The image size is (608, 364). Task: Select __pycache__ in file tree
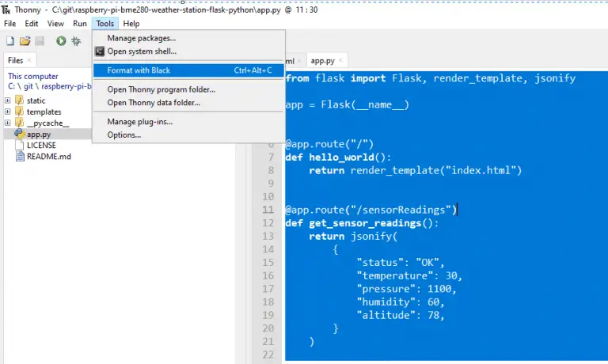tap(47, 123)
